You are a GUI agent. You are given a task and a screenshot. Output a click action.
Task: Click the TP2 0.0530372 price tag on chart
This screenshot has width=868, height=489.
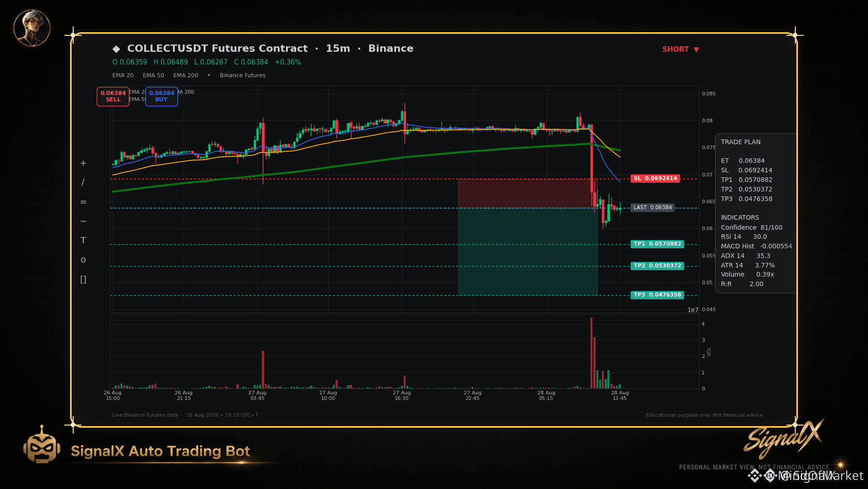click(x=657, y=266)
